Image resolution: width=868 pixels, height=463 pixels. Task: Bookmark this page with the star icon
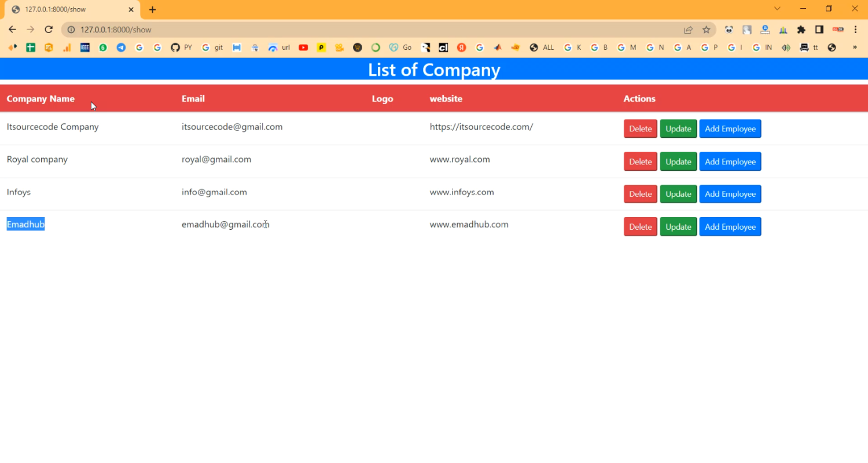(706, 30)
